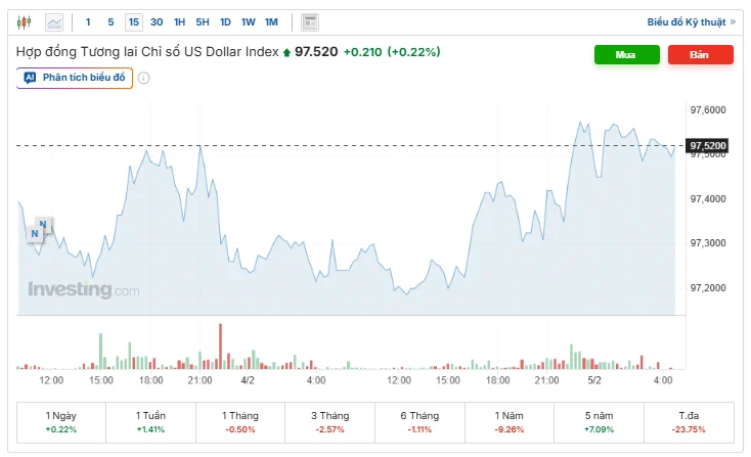Click the Phân tích biểu đồ AI button
This screenshot has width=751, height=457.
(x=75, y=78)
